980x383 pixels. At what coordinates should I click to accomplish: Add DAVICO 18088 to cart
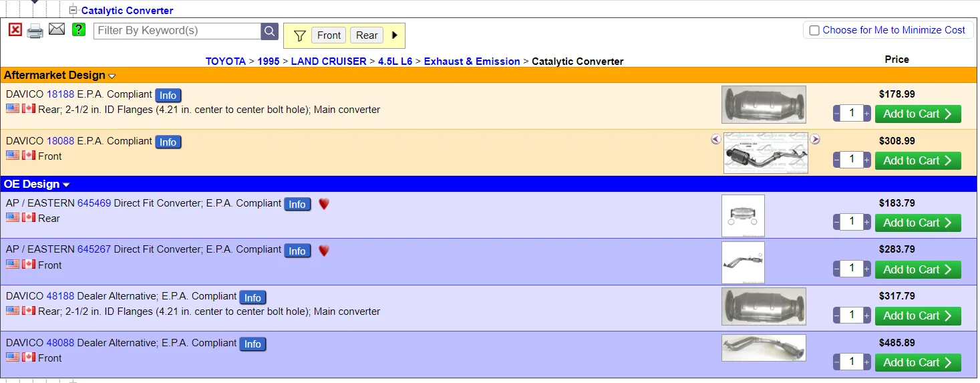918,160
